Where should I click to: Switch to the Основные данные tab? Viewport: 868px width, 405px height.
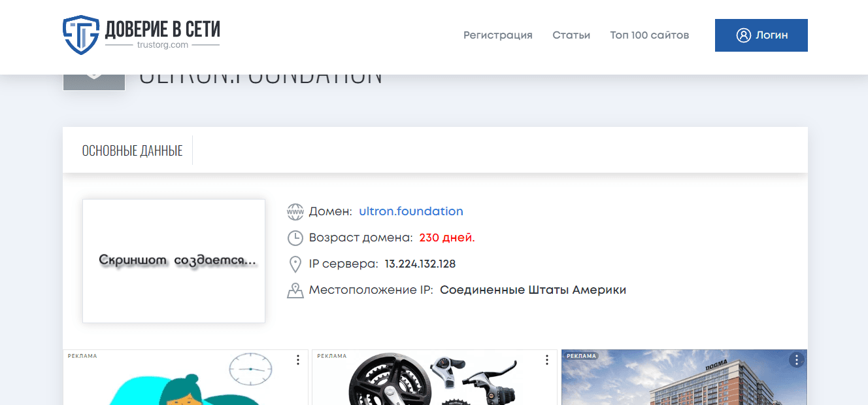pos(132,150)
